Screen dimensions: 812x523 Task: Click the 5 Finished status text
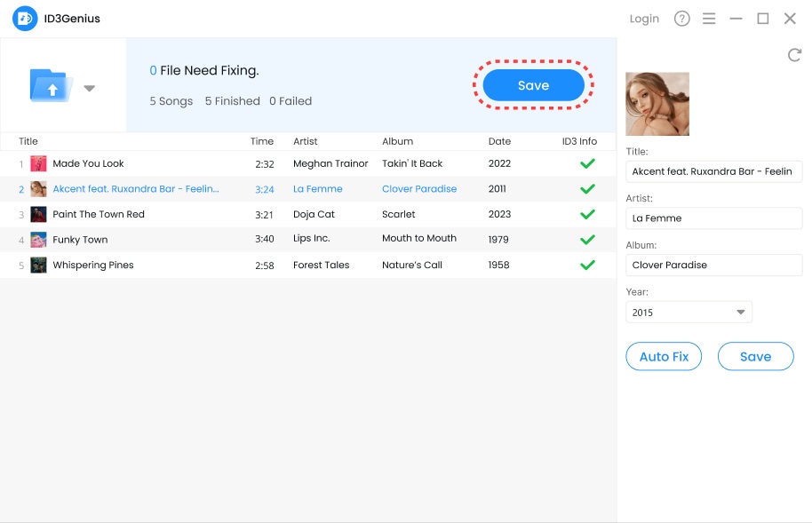click(233, 101)
